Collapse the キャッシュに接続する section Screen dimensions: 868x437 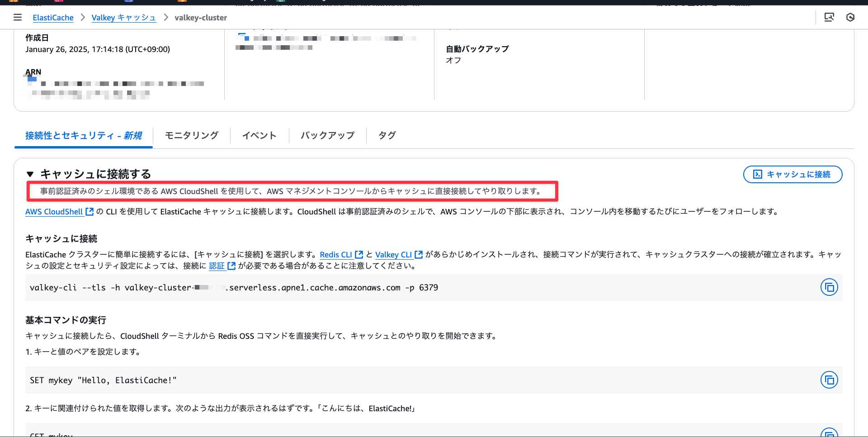click(30, 174)
